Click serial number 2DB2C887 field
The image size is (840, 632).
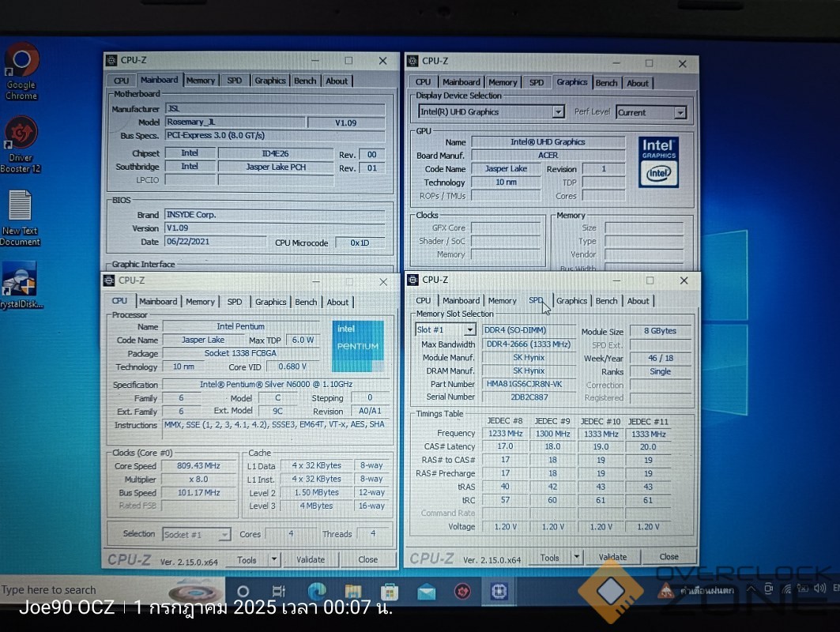coord(529,397)
